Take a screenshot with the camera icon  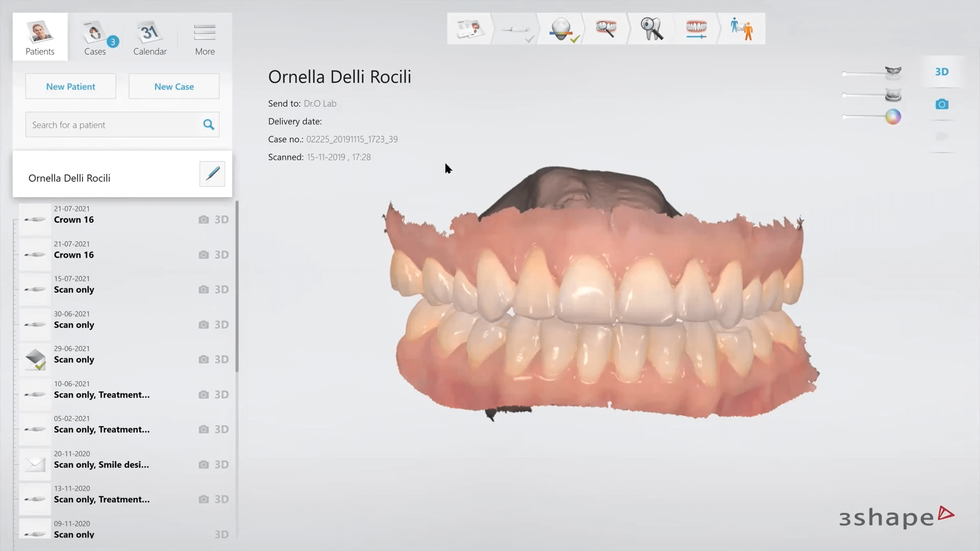(x=941, y=104)
